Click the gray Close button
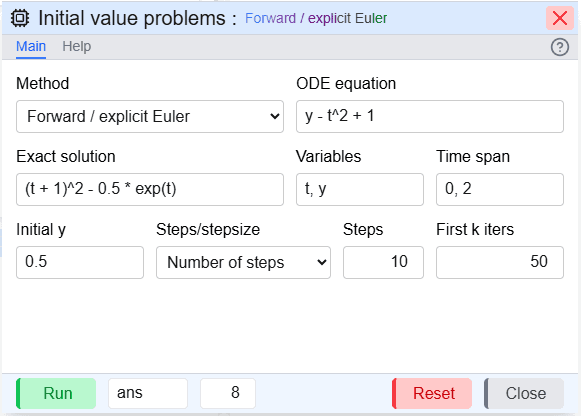The height and width of the screenshot is (416, 581). tap(524, 393)
